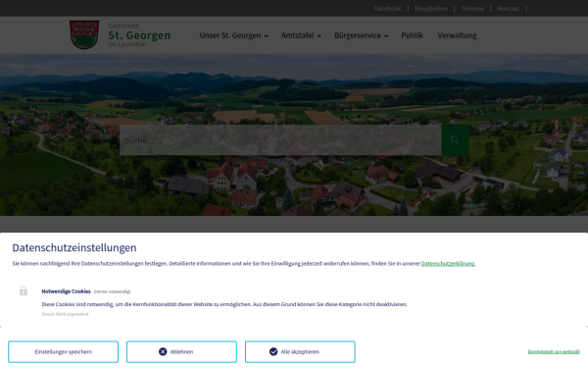This screenshot has width=588, height=368.
Task: Click the Alle akzeptieren button
Action: (300, 352)
